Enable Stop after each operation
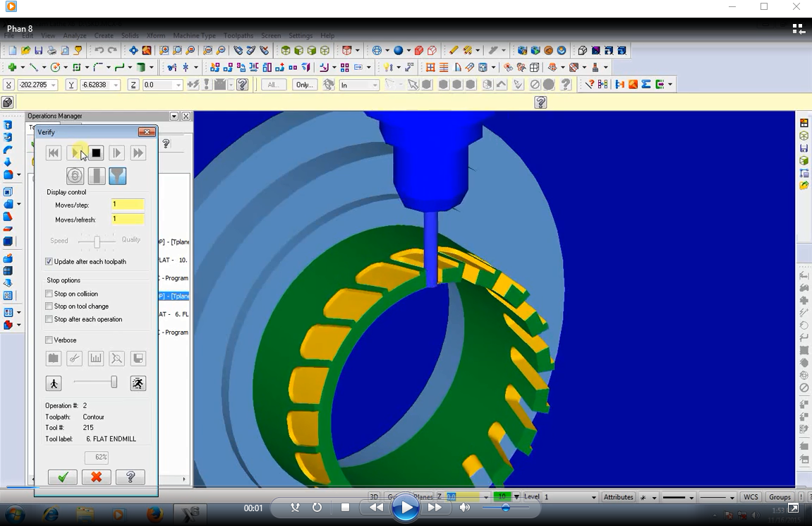Image resolution: width=812 pixels, height=526 pixels. tap(49, 319)
